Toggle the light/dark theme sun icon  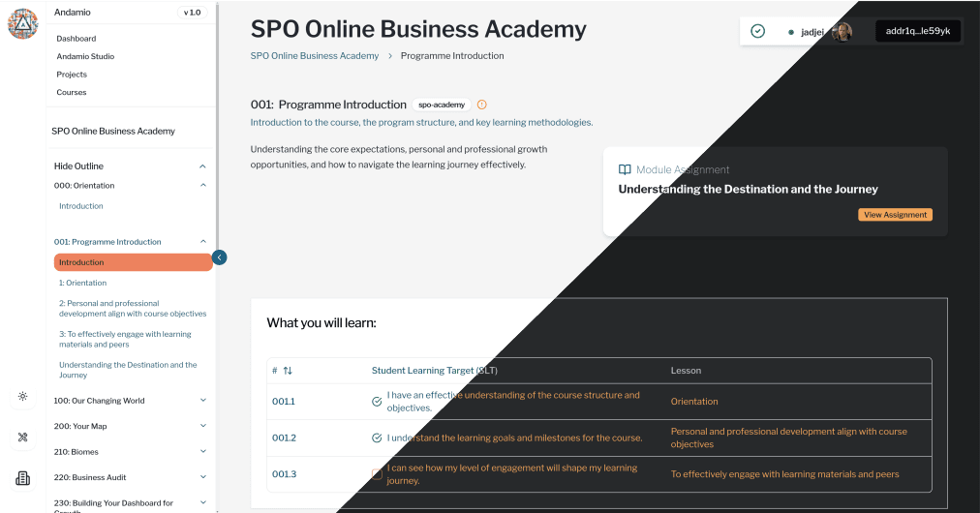(22, 396)
